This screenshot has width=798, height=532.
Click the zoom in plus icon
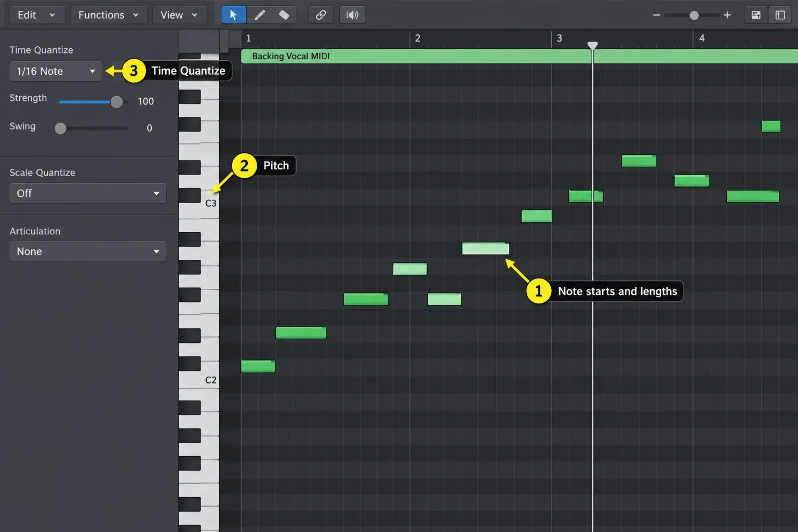coord(727,15)
